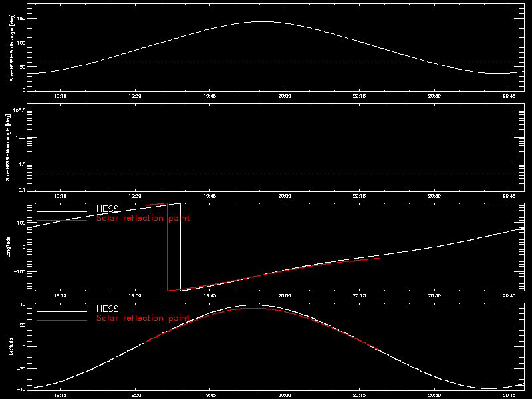Click the 20:15 time label under the Longitude plot
The height and width of the screenshot is (399, 532).
pyautogui.click(x=360, y=296)
